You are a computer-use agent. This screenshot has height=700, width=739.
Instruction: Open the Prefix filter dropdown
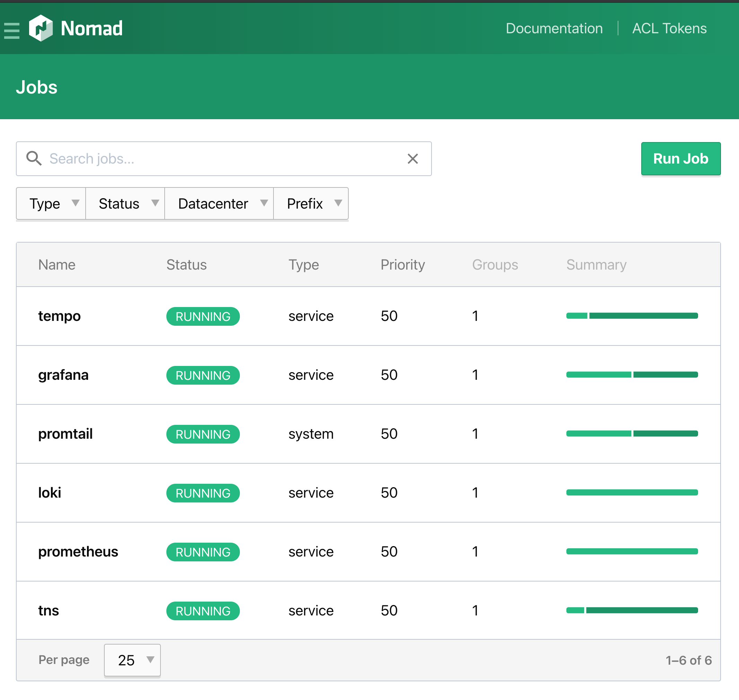pyautogui.click(x=311, y=204)
